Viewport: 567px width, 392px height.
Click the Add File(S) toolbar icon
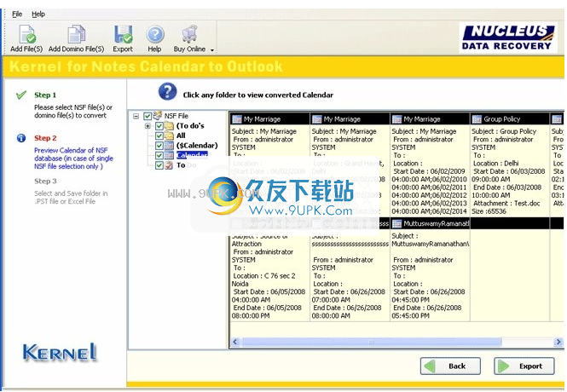pyautogui.click(x=27, y=34)
